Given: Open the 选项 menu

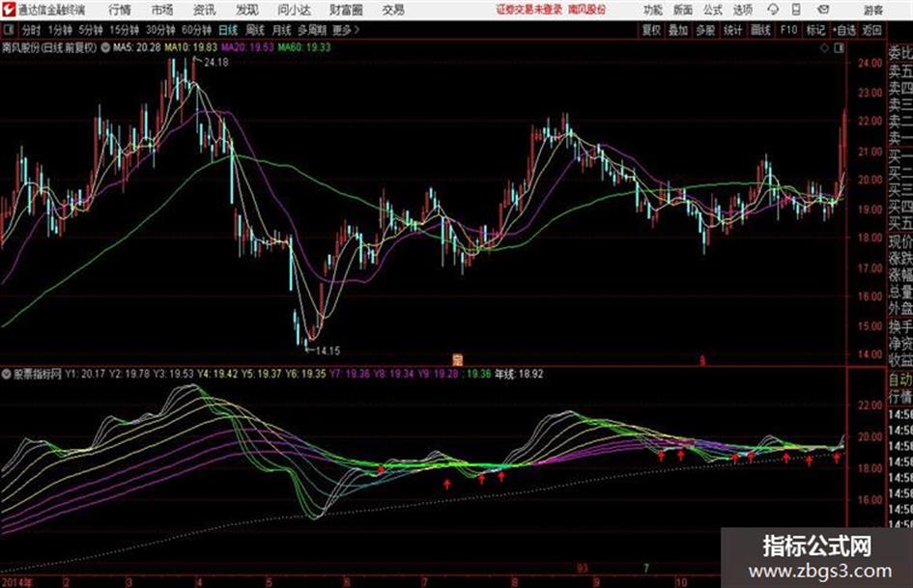Looking at the screenshot, I should [742, 10].
